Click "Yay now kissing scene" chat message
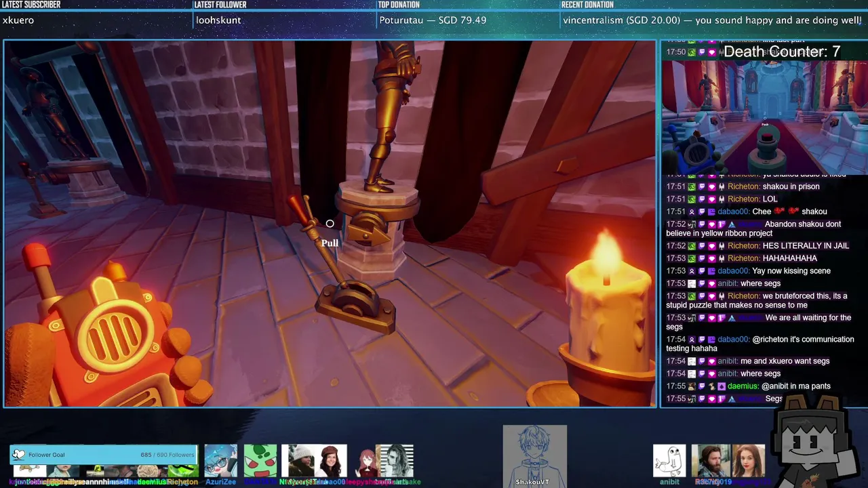 pyautogui.click(x=791, y=271)
